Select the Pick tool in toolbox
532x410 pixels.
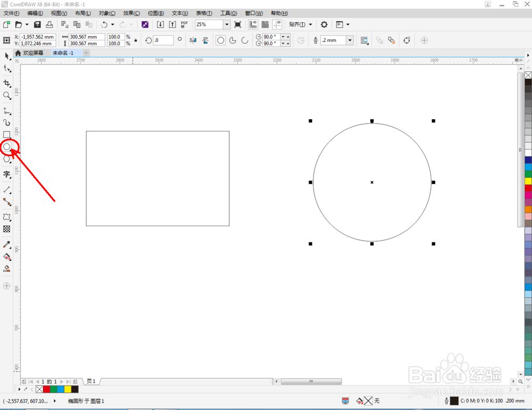pos(7,56)
